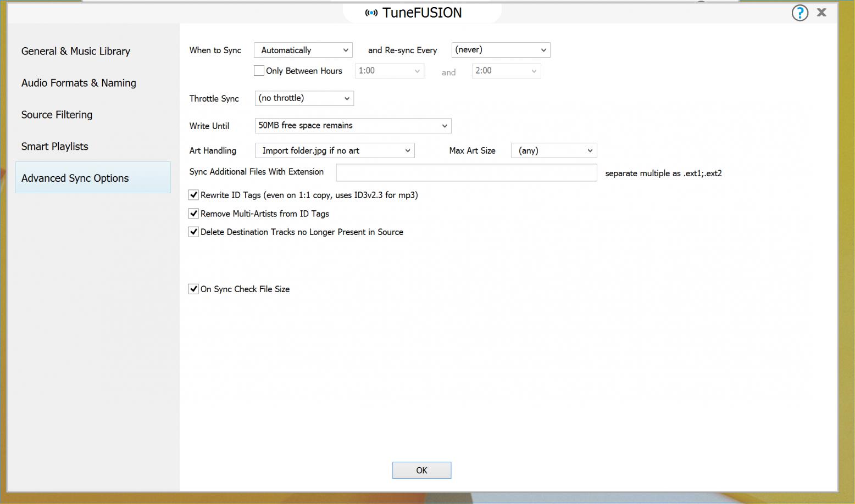Click the TuneFUSION broadcast logo icon
This screenshot has height=504, width=855.
coord(371,13)
